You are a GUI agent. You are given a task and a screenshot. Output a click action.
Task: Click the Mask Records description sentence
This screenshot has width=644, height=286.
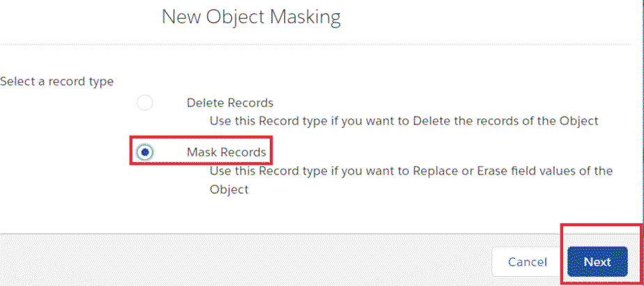tap(411, 170)
